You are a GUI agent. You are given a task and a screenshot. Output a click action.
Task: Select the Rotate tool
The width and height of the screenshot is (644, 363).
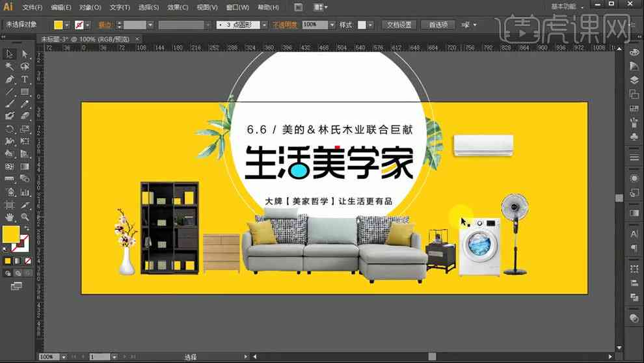click(10, 129)
